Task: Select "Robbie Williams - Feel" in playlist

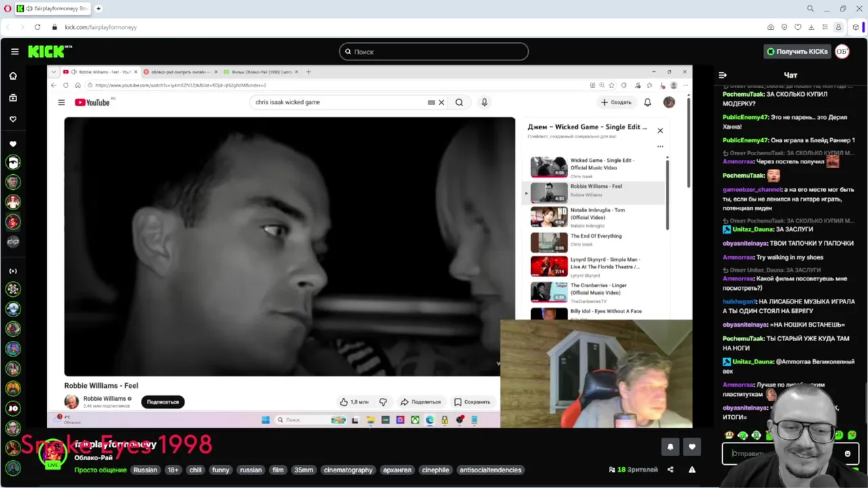Action: [x=593, y=192]
